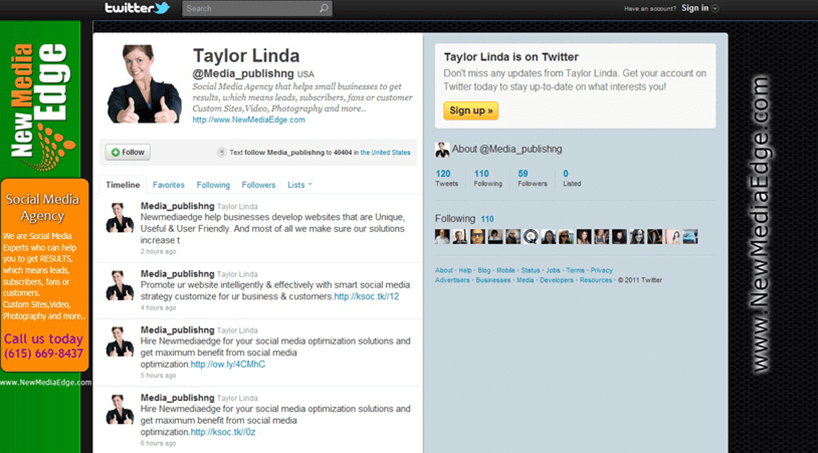Switch to the Followers tab

point(258,185)
